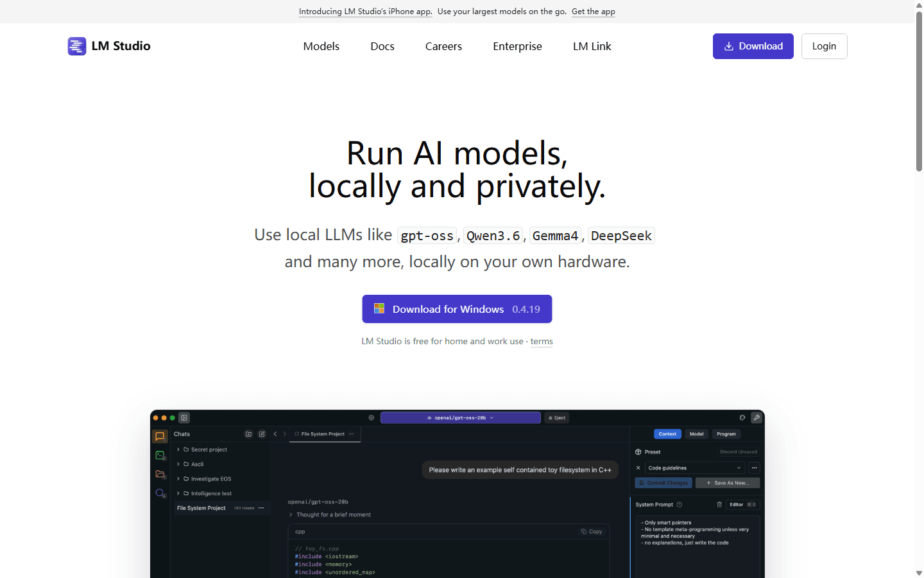
Task: Select the orange My Models folder sidebar icon
Action: (x=160, y=474)
